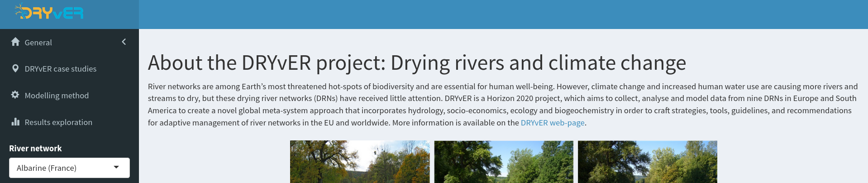This screenshot has height=183, width=868.
Task: Click the caret arrow of the river network selector
Action: coord(116,167)
